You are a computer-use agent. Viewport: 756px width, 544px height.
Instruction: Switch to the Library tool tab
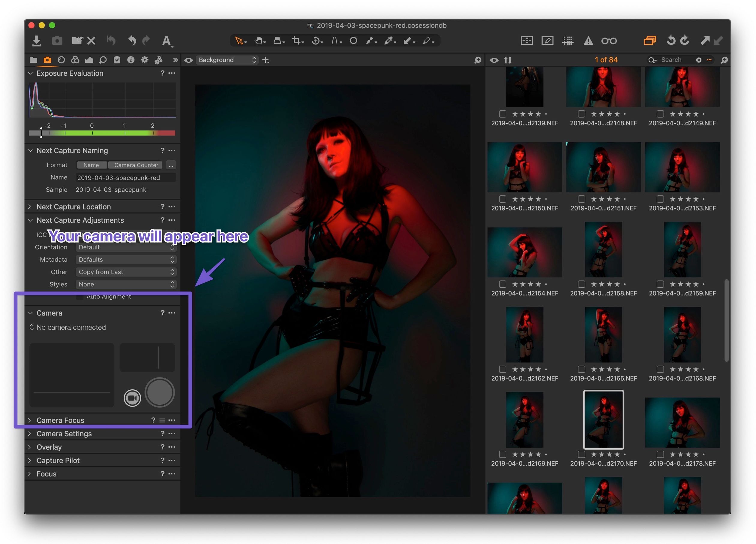pyautogui.click(x=33, y=60)
